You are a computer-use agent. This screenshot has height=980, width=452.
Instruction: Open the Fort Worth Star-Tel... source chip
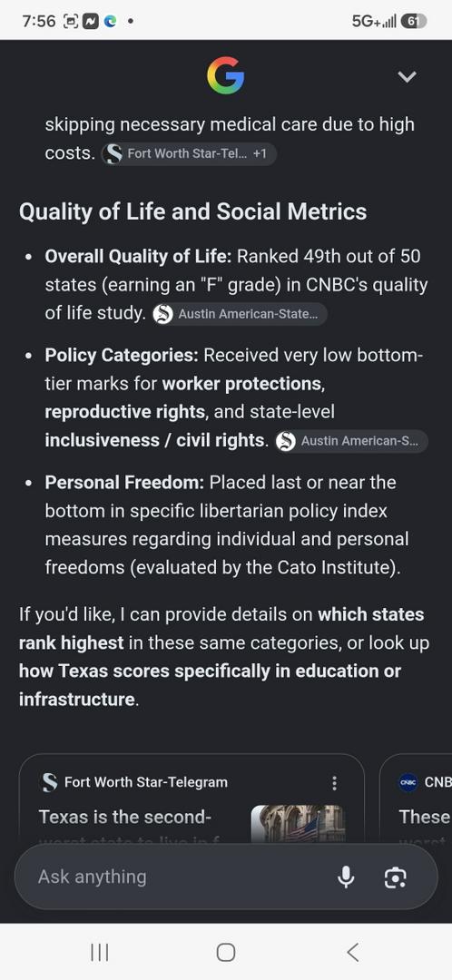[189, 153]
